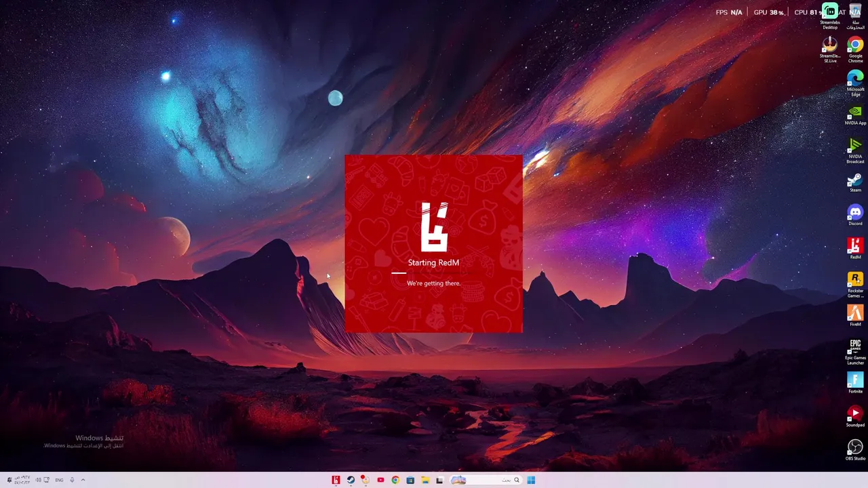
Task: Click the taskbar search box
Action: (x=485, y=480)
